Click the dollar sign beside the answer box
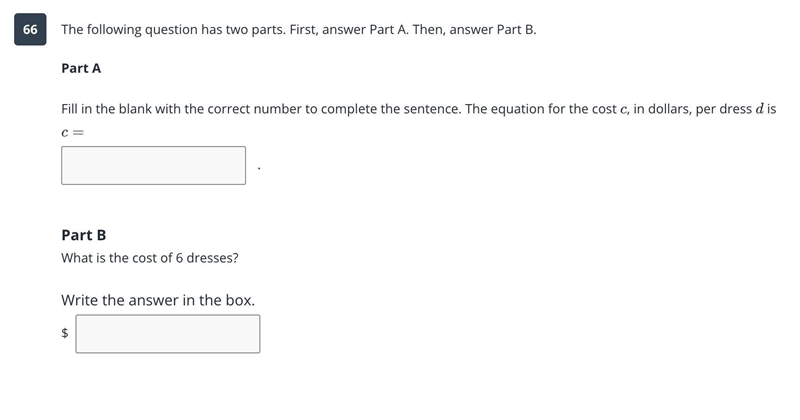800x420 pixels. (65, 333)
